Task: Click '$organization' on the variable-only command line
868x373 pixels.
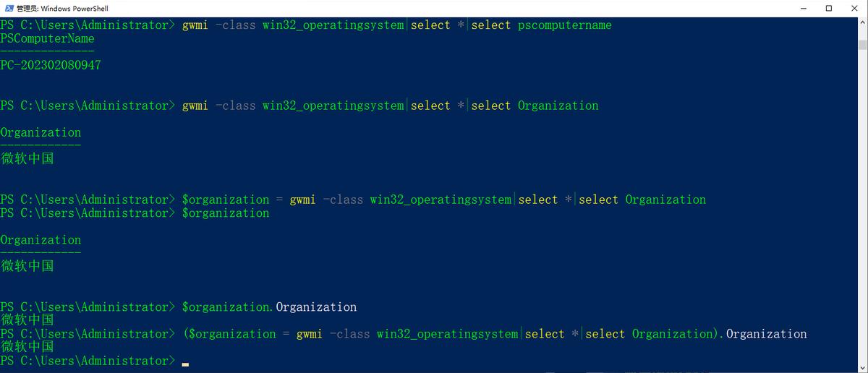Action: click(x=225, y=213)
